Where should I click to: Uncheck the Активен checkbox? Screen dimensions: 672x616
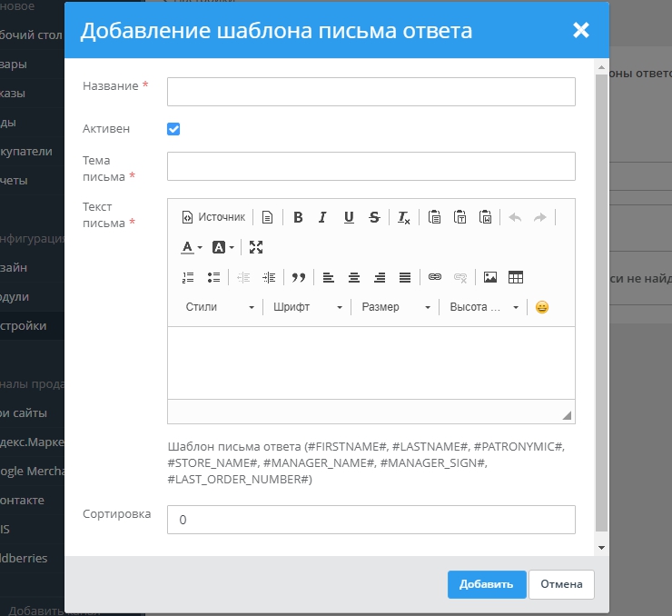[x=173, y=129]
